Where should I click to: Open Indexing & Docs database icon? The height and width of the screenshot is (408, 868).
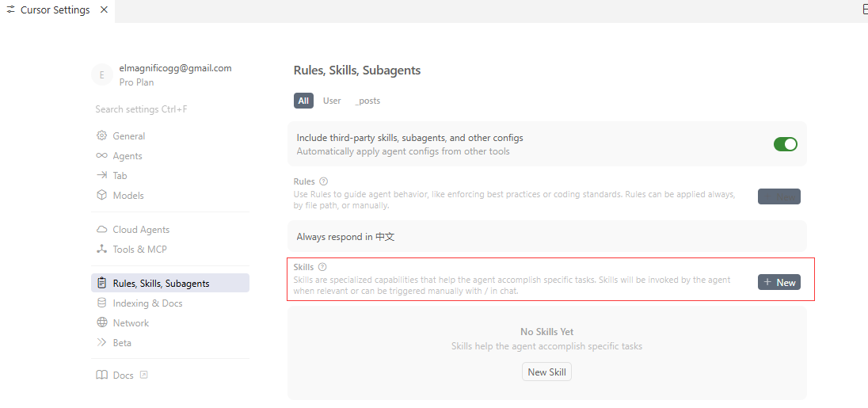pos(101,303)
